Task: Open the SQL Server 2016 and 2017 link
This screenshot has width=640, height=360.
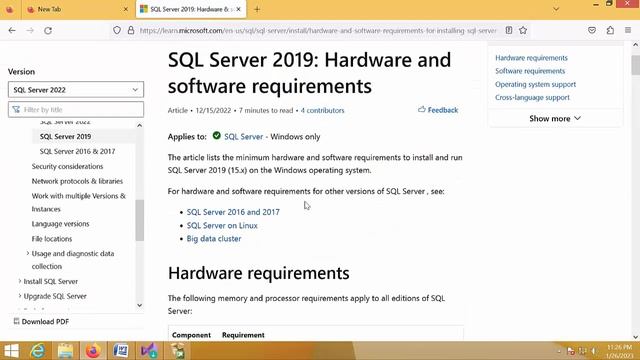Action: (233, 212)
